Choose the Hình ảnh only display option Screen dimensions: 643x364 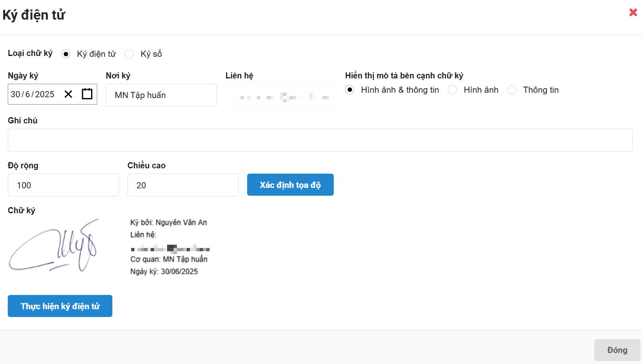(x=453, y=90)
